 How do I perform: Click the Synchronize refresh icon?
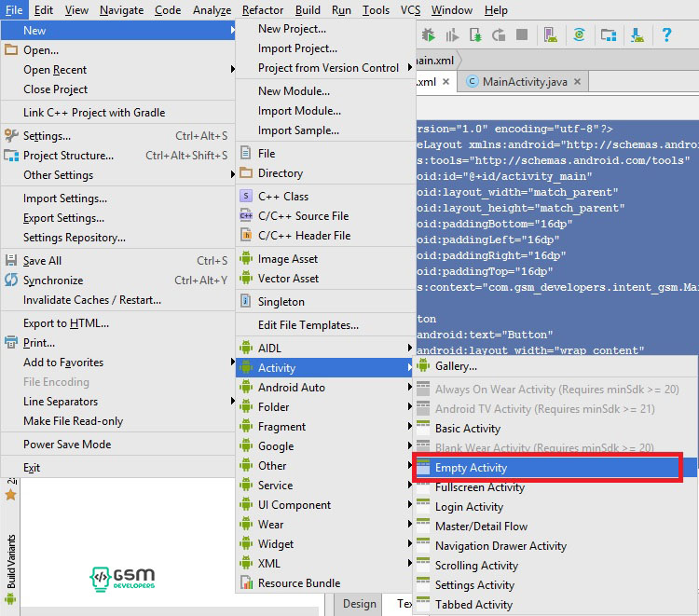[11, 280]
